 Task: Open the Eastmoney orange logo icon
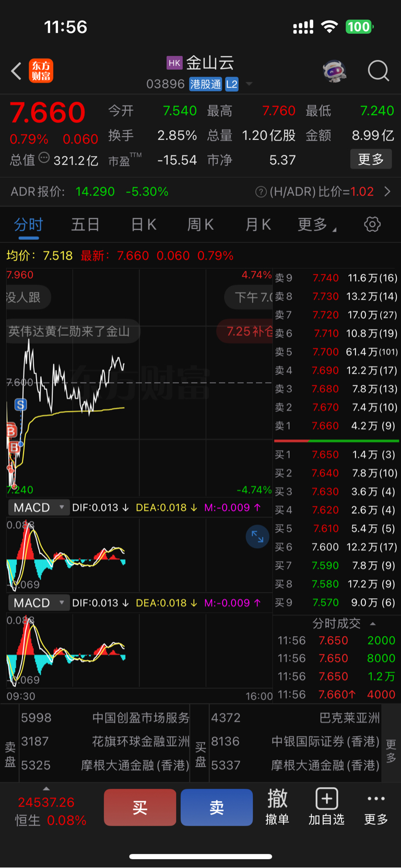pyautogui.click(x=41, y=71)
